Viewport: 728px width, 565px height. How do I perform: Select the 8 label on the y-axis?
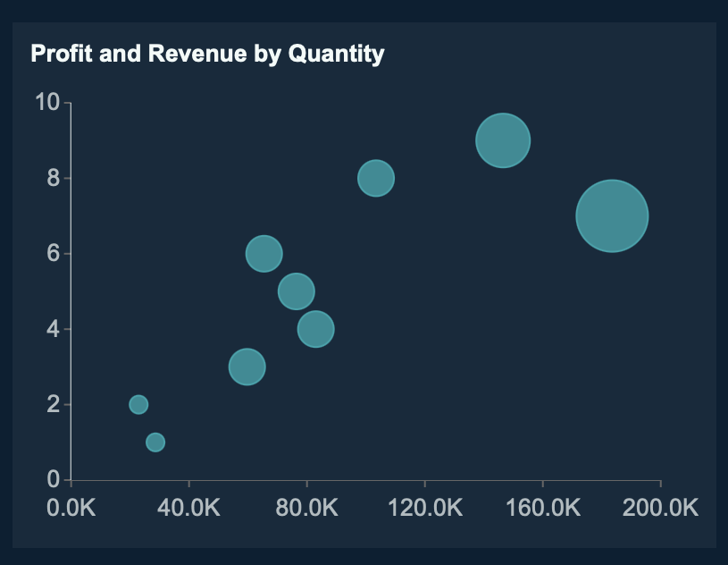[53, 178]
